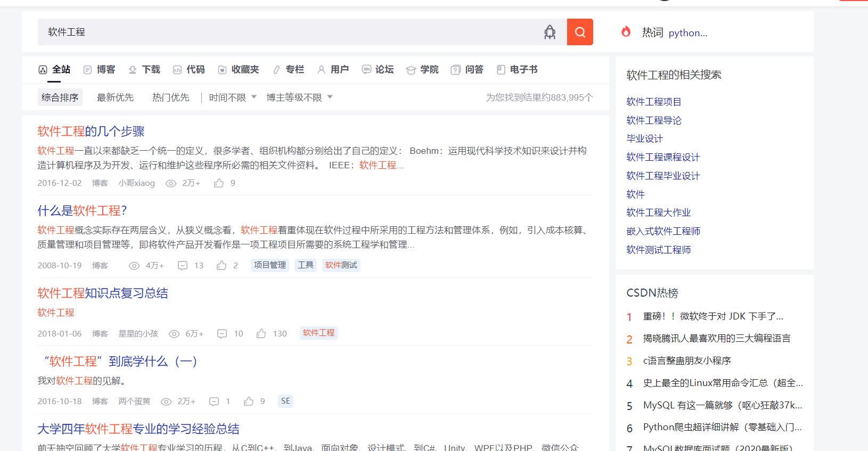Open related search 软件工程课程设计
Screen dimensions: 868x451
click(663, 157)
